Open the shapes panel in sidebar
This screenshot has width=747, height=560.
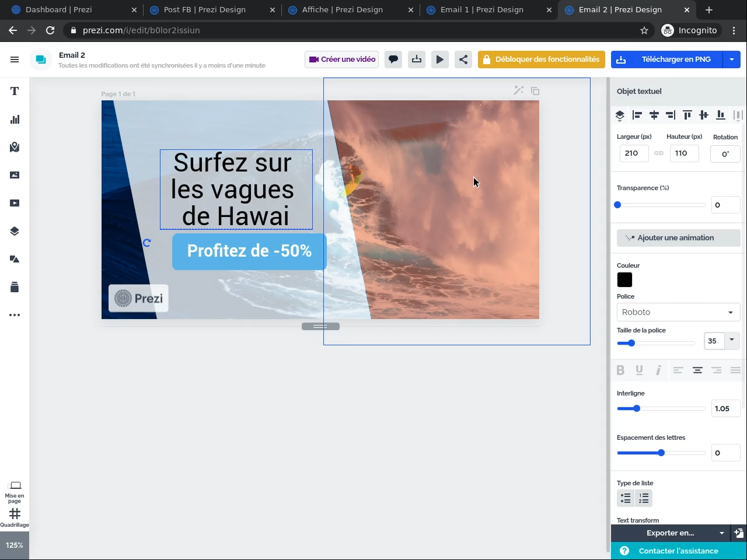tap(15, 259)
